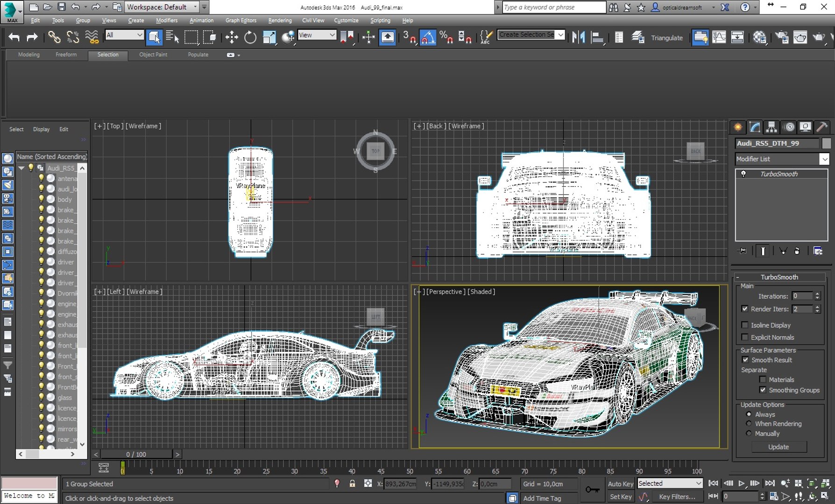The width and height of the screenshot is (835, 504).
Task: Open the Material Editor icon
Action: [x=759, y=37]
